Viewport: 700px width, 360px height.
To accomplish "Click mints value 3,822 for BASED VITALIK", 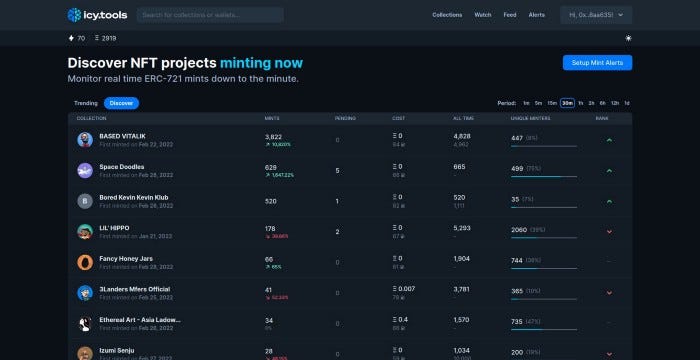I will click(x=273, y=137).
